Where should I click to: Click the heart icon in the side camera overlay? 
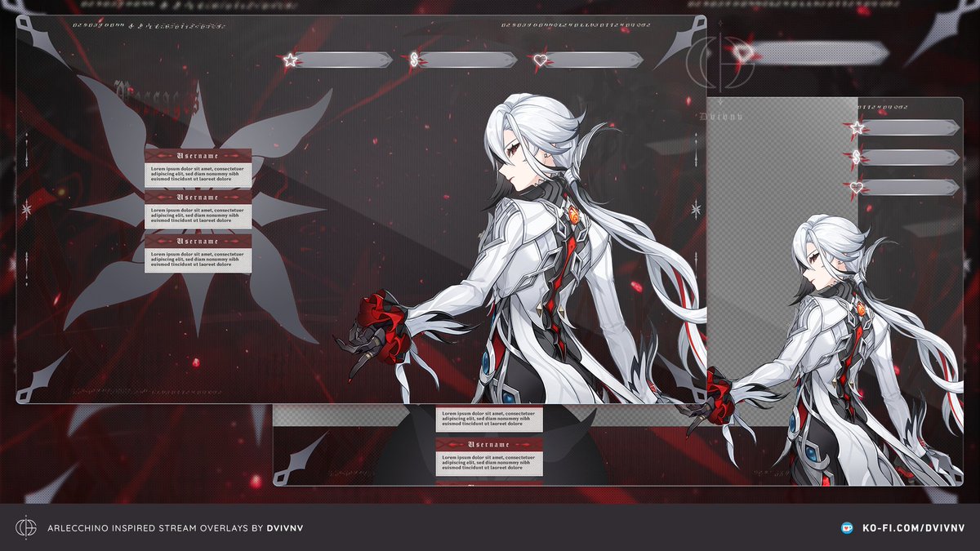(x=856, y=187)
